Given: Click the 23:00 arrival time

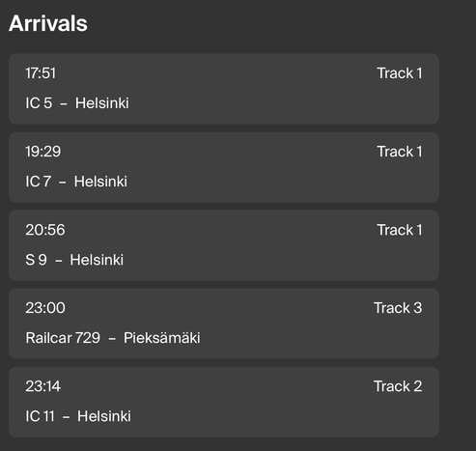Looking at the screenshot, I should (x=45, y=308).
